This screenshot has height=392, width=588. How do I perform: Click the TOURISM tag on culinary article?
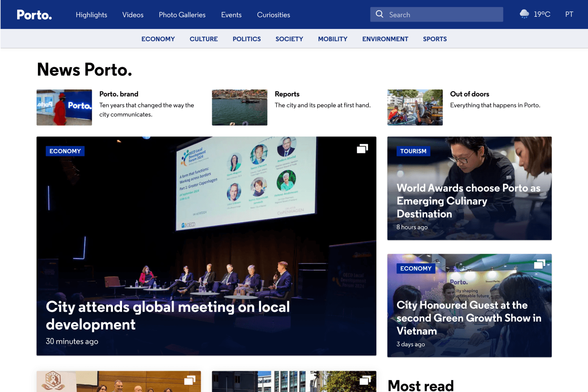click(413, 151)
